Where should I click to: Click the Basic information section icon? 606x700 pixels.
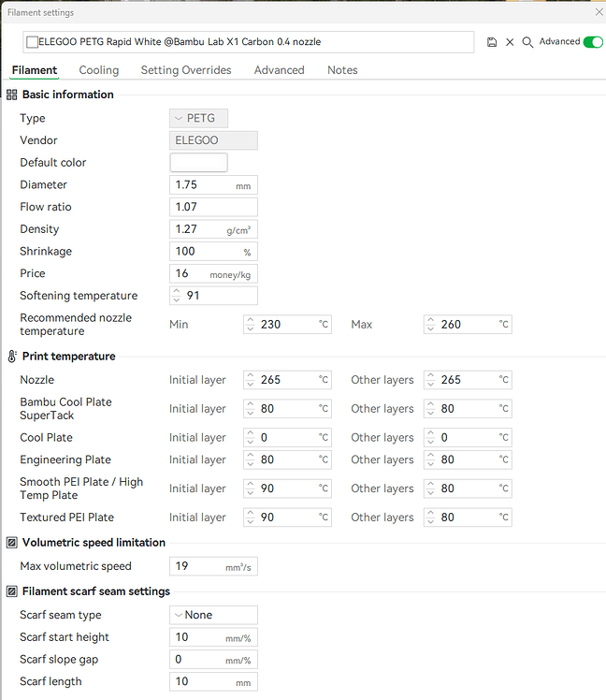(x=11, y=95)
